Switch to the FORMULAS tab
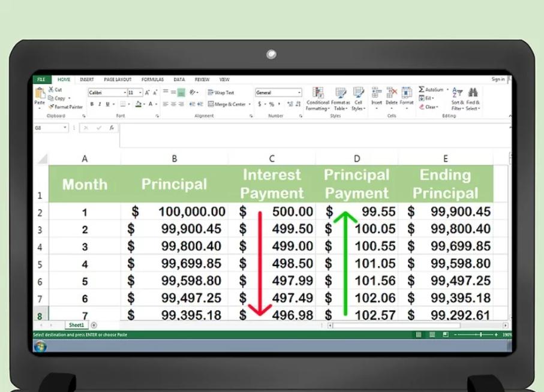The height and width of the screenshot is (392, 544). coord(152,79)
